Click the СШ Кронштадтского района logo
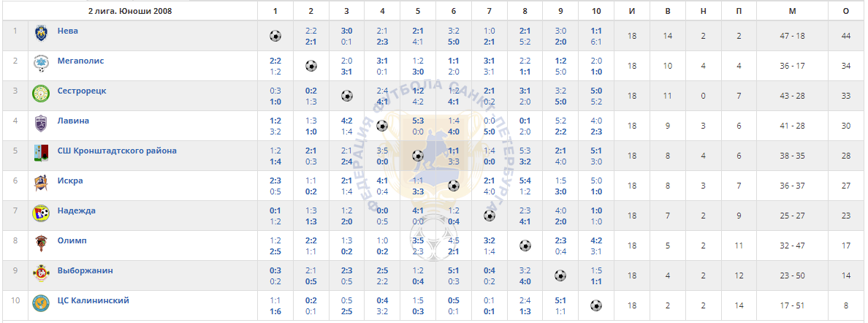The height and width of the screenshot is (323, 868). click(41, 153)
